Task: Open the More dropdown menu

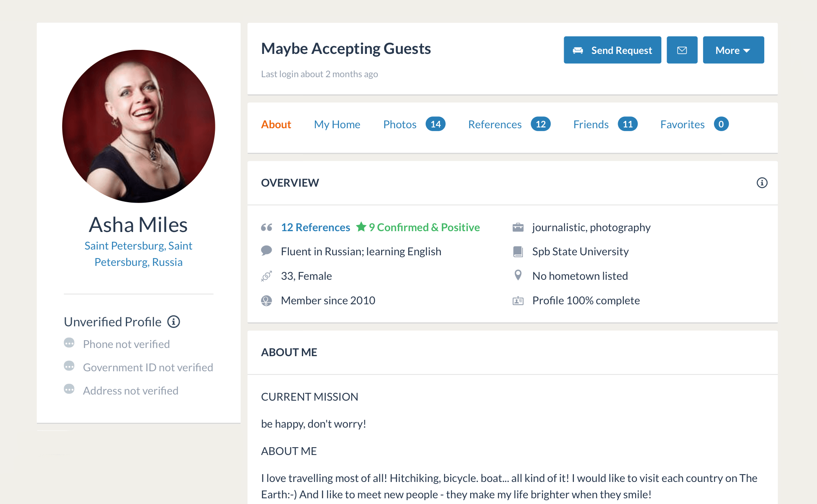Action: click(x=733, y=50)
